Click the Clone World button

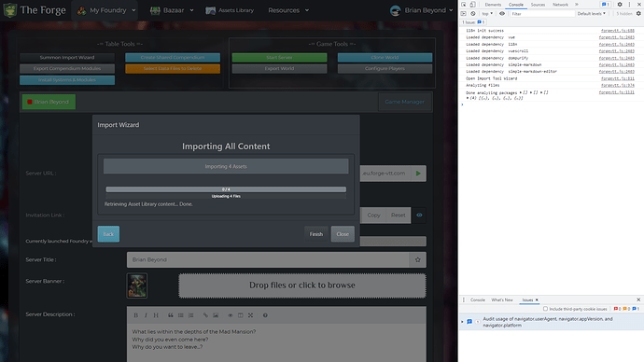click(x=385, y=58)
